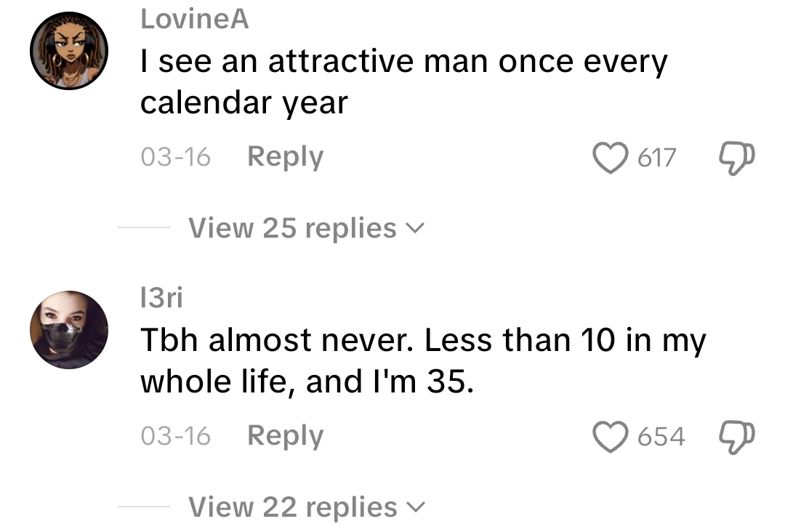The image size is (785, 532).
Task: Expand the 25 replies under LovineA's comment
Action: [x=289, y=227]
